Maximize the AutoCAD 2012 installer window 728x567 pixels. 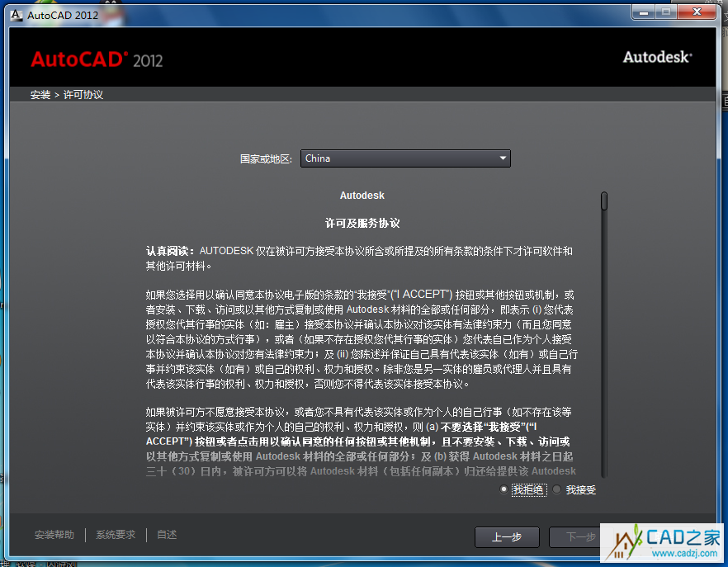click(666, 12)
